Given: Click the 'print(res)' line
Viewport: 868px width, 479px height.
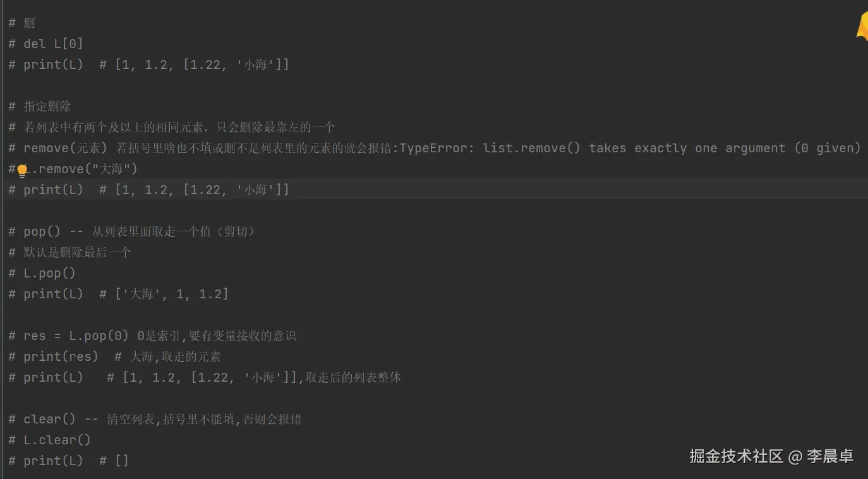Looking at the screenshot, I should pyautogui.click(x=61, y=356).
